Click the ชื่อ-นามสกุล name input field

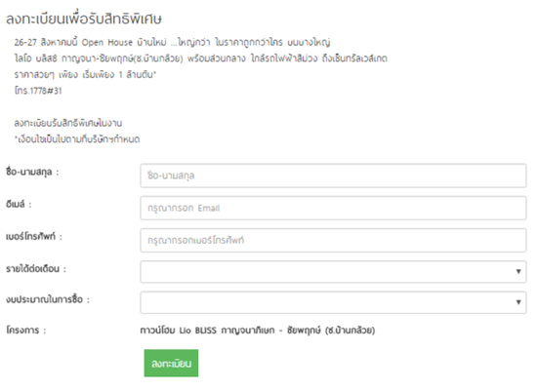[333, 176]
